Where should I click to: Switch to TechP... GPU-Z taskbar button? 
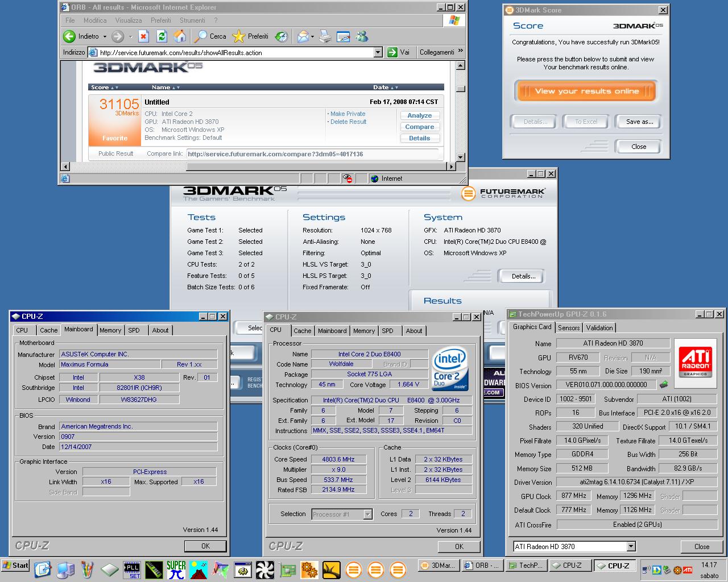(x=525, y=566)
